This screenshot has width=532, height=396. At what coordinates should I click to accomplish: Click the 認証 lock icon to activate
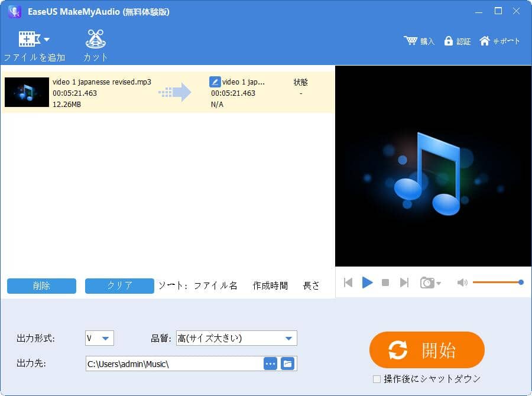point(449,41)
